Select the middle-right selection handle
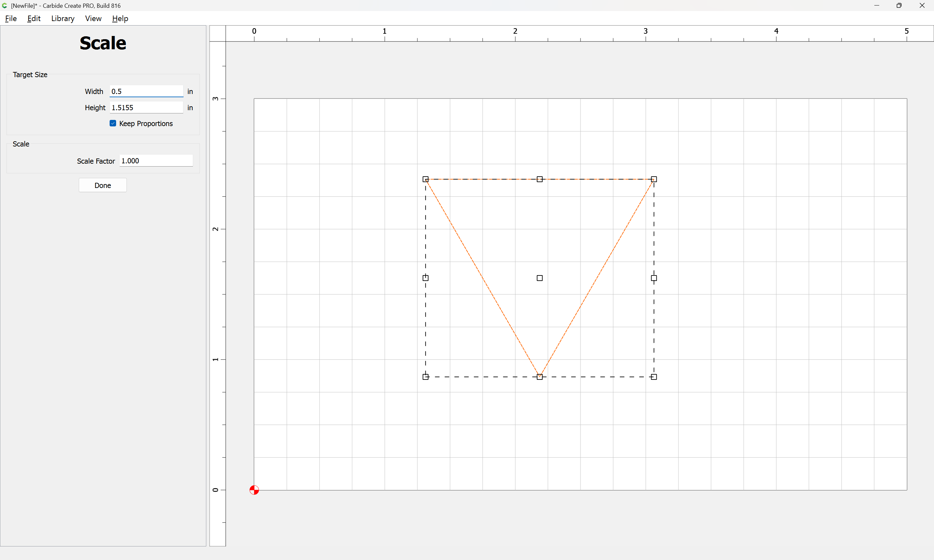The height and width of the screenshot is (560, 934). click(654, 278)
